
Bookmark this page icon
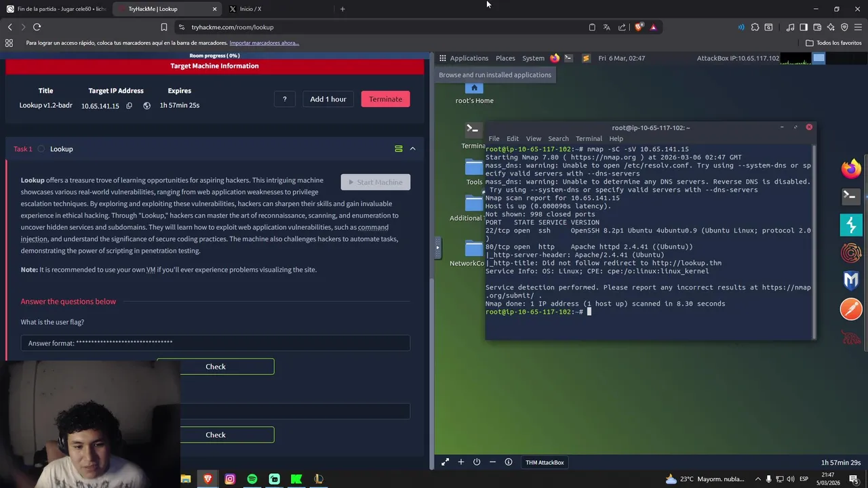pos(163,27)
